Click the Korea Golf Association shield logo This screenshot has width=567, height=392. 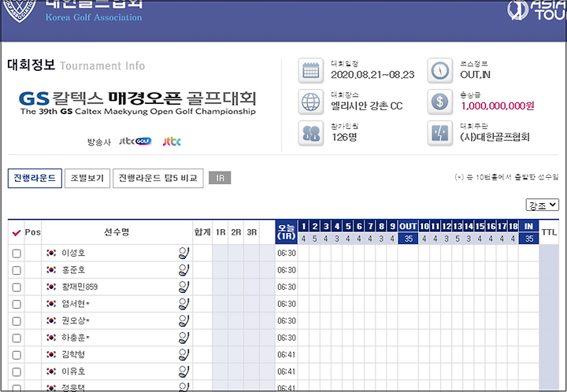tap(20, 10)
